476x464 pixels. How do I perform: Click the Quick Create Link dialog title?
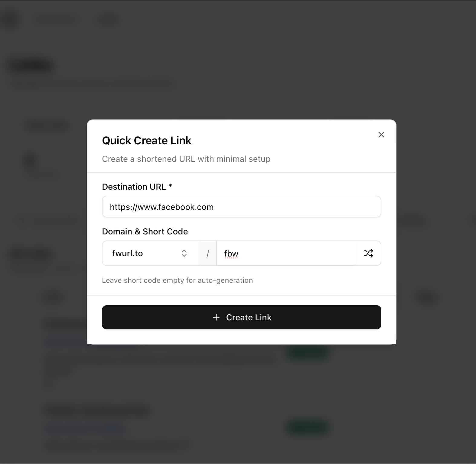pos(147,140)
